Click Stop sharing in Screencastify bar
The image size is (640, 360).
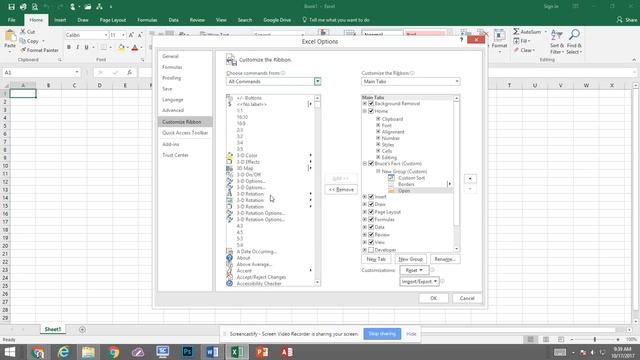[382, 334]
